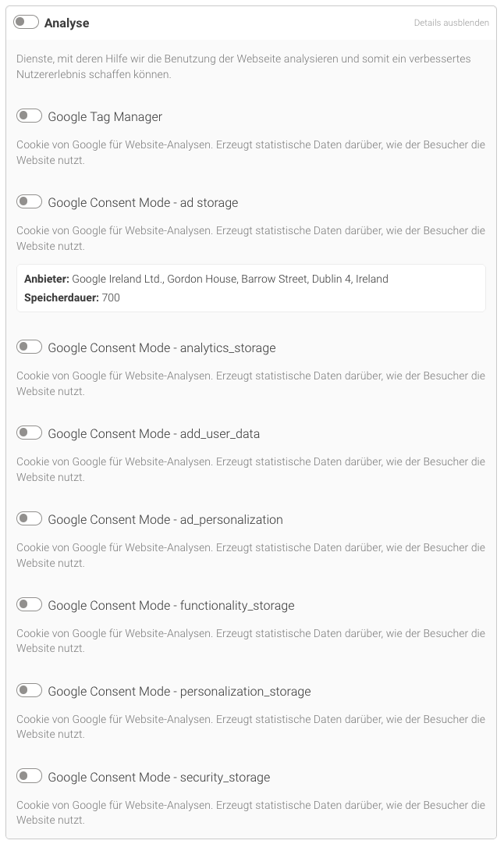Click the Anbieter Google Ireland Ltd. info line
The width and height of the screenshot is (504, 844).
pos(206,279)
